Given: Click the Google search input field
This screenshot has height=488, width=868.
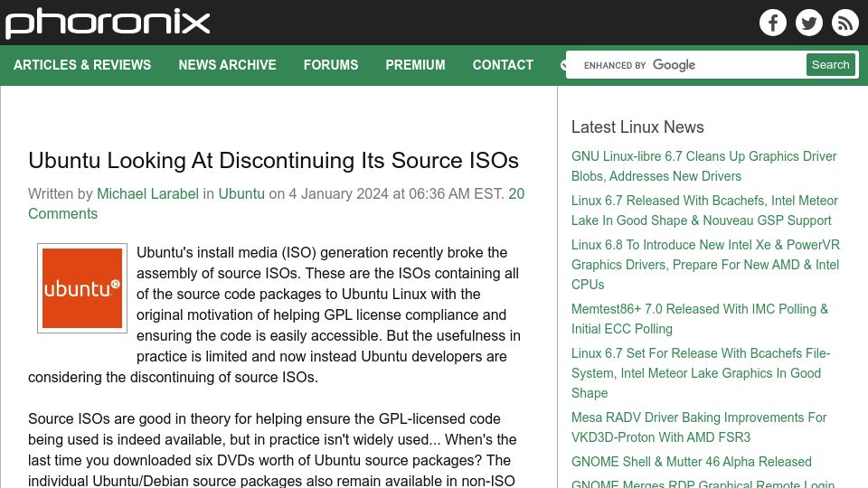Looking at the screenshot, I should point(686,65).
